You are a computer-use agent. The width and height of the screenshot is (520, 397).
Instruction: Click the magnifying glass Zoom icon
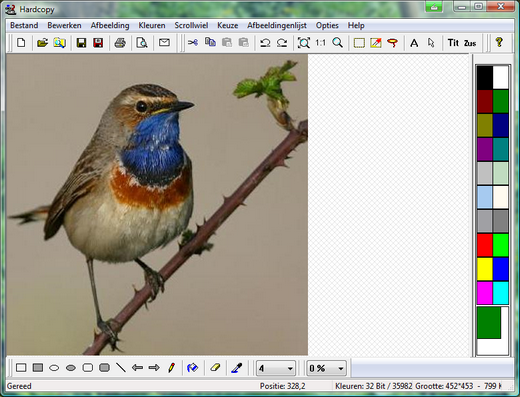pyautogui.click(x=338, y=43)
